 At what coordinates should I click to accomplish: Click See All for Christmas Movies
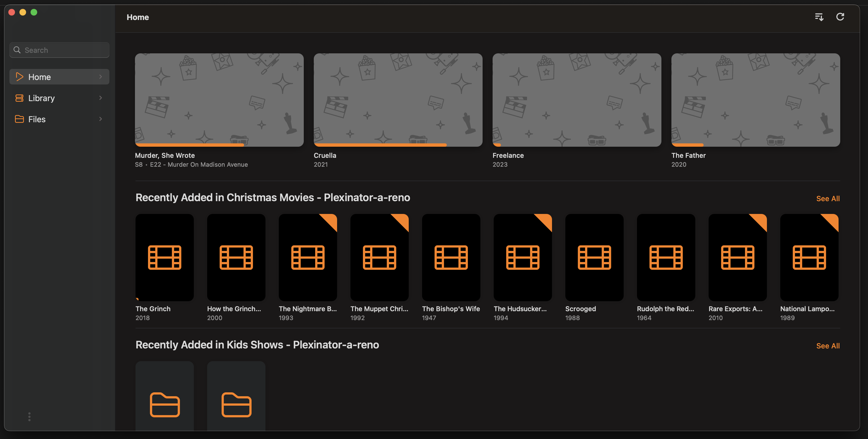click(x=827, y=199)
